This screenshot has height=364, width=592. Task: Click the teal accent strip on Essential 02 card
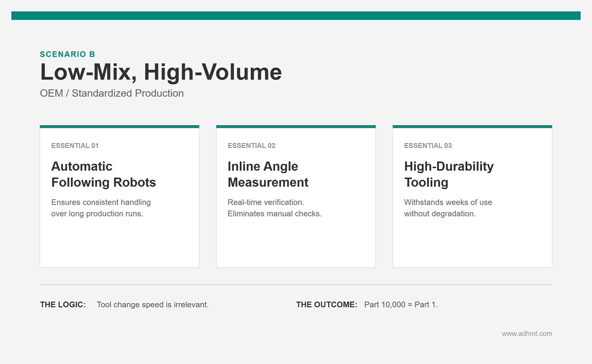(x=296, y=127)
